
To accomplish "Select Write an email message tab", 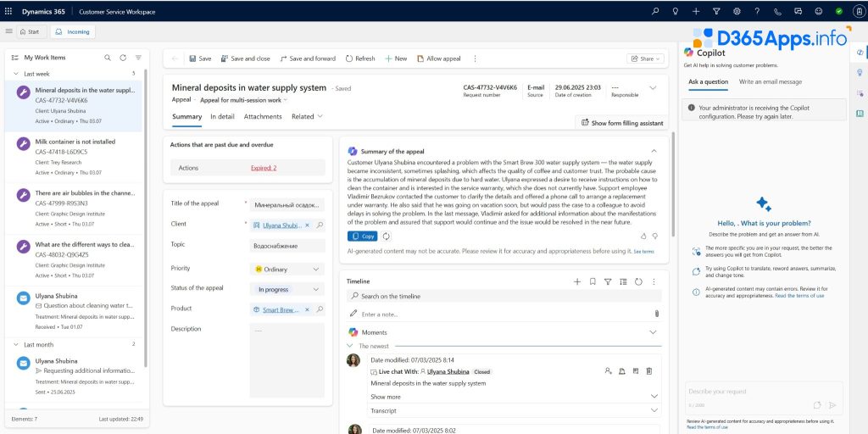I will pos(770,82).
